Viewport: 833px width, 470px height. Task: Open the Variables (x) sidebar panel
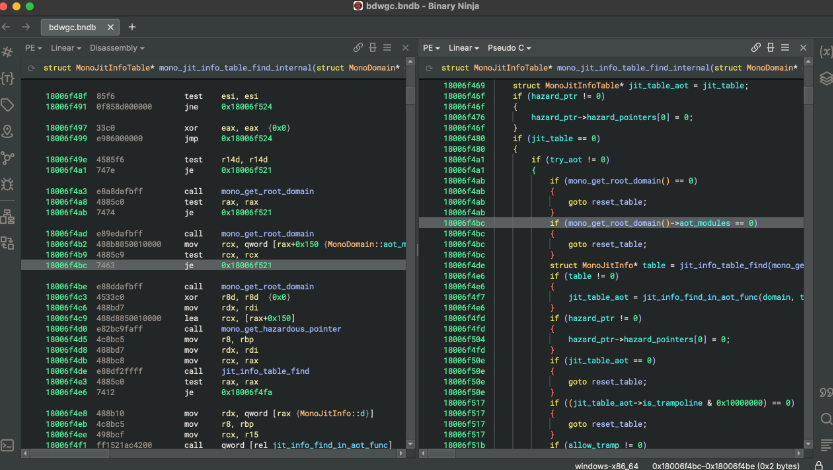tap(825, 50)
